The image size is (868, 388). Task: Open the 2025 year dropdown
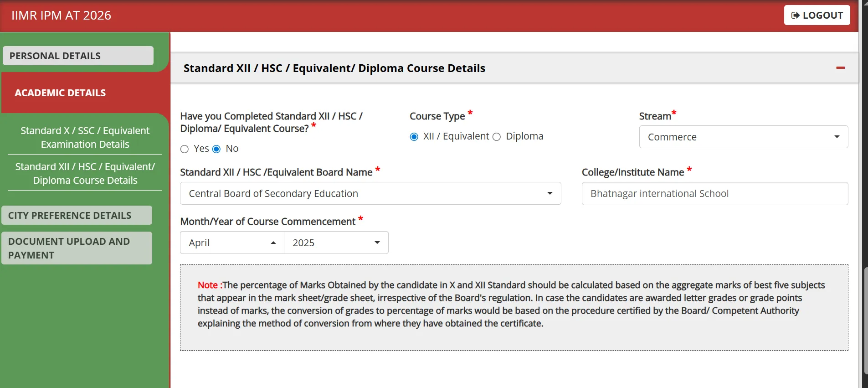(336, 243)
